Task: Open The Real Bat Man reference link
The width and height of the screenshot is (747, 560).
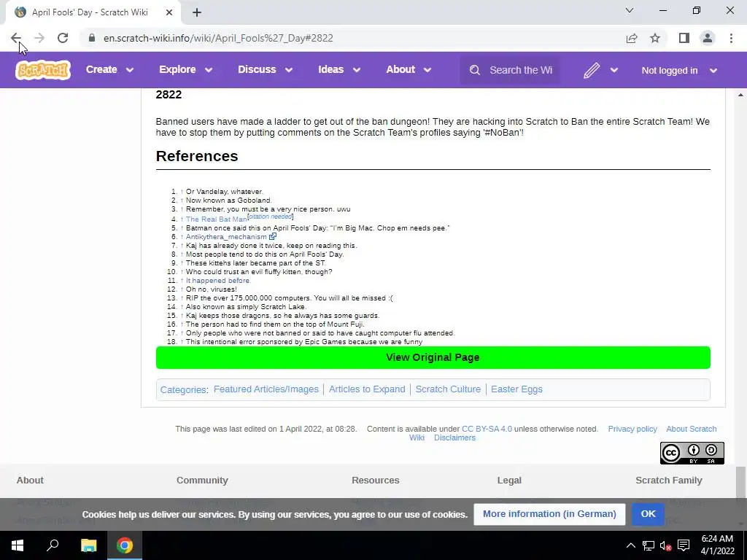Action: pyautogui.click(x=216, y=219)
